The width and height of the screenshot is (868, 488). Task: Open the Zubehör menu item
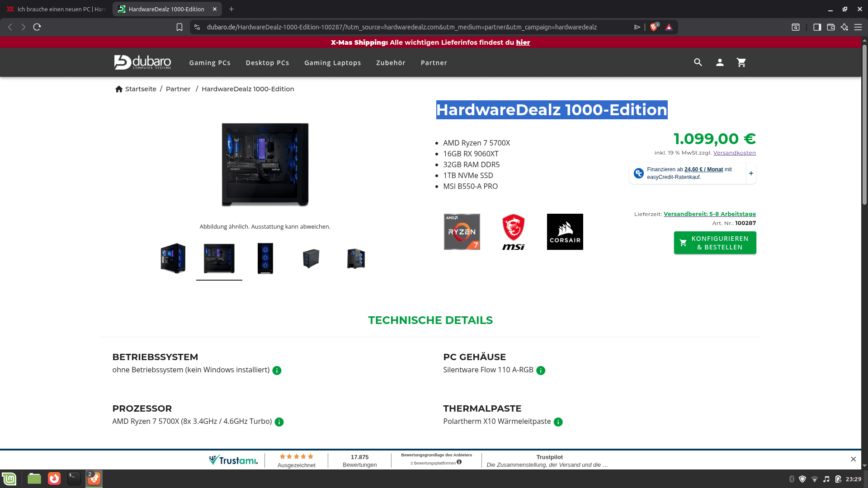tap(391, 63)
